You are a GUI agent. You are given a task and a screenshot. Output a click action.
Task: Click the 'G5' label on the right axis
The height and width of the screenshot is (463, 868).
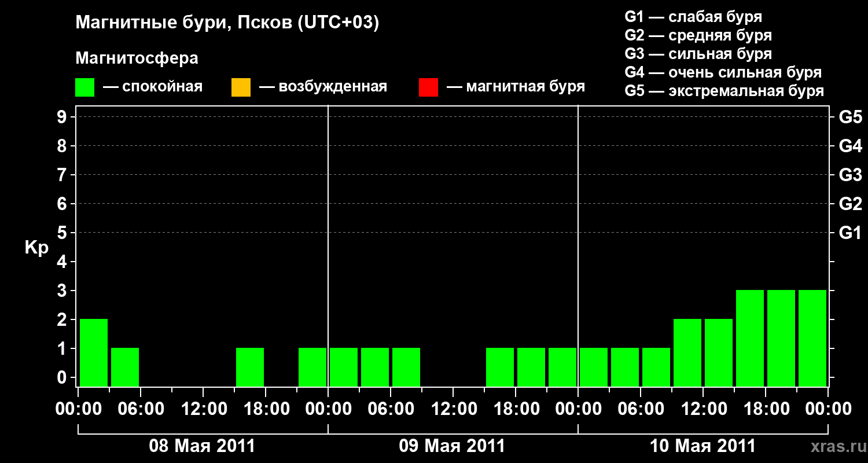coord(850,117)
